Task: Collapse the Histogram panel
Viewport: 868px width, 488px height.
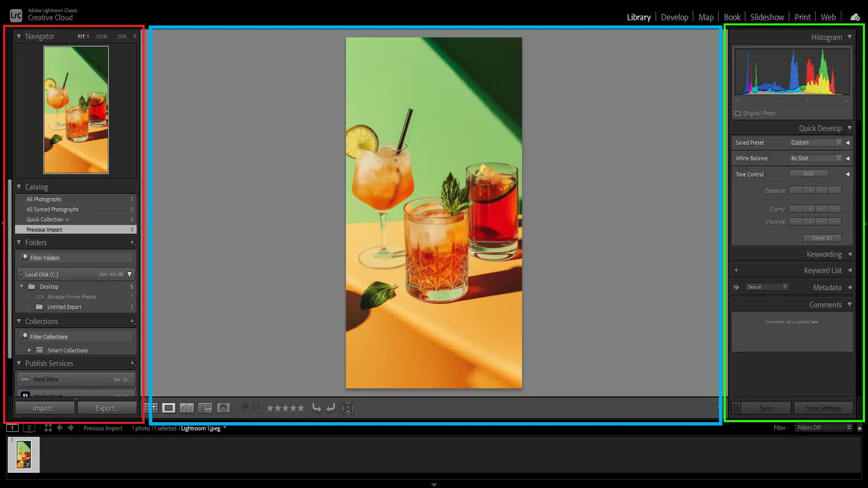Action: coord(849,37)
